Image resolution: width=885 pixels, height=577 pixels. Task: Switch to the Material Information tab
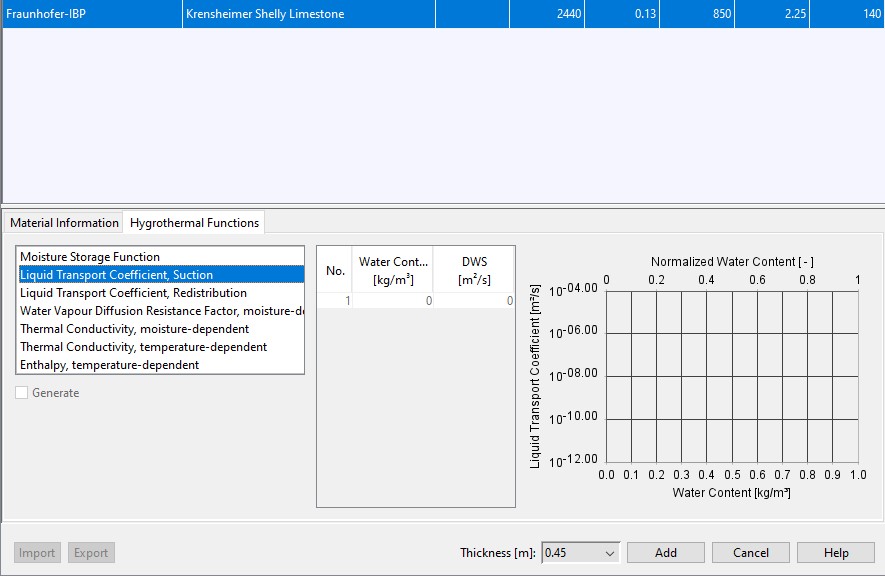pyautogui.click(x=64, y=223)
